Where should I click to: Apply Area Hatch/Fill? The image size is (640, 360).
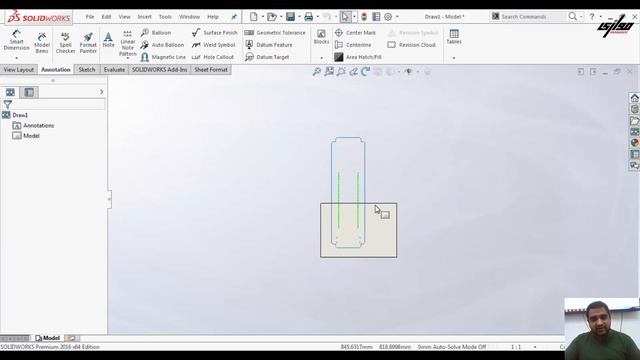tap(358, 57)
